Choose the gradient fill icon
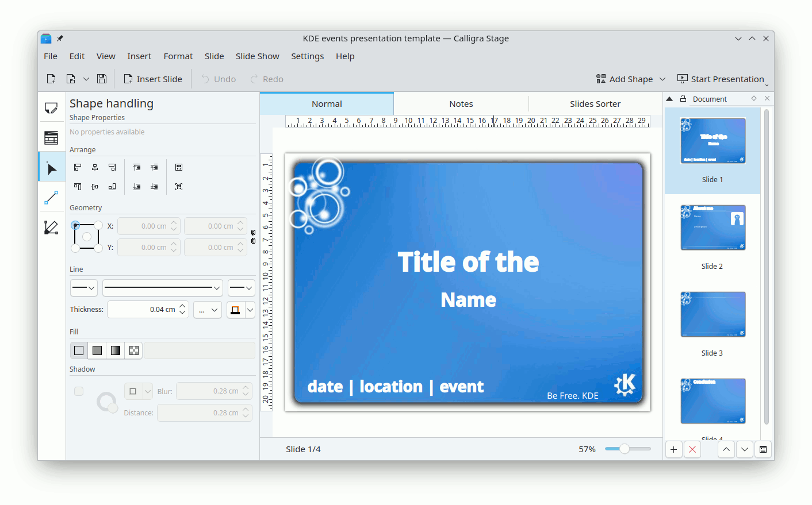The width and height of the screenshot is (812, 505). click(116, 350)
